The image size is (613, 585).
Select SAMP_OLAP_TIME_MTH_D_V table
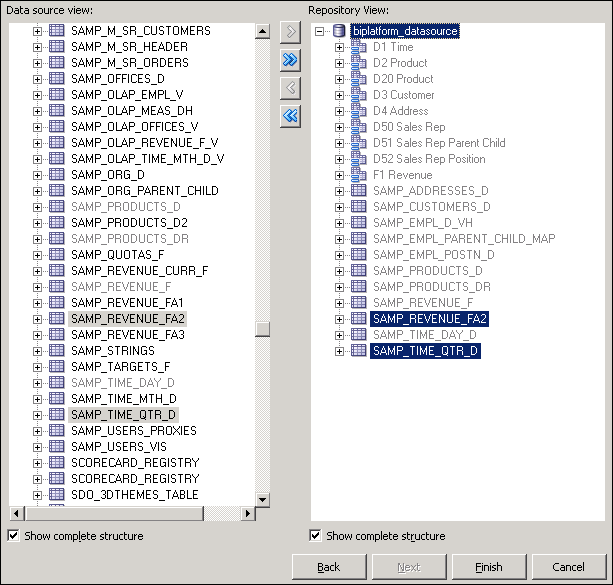(148, 159)
